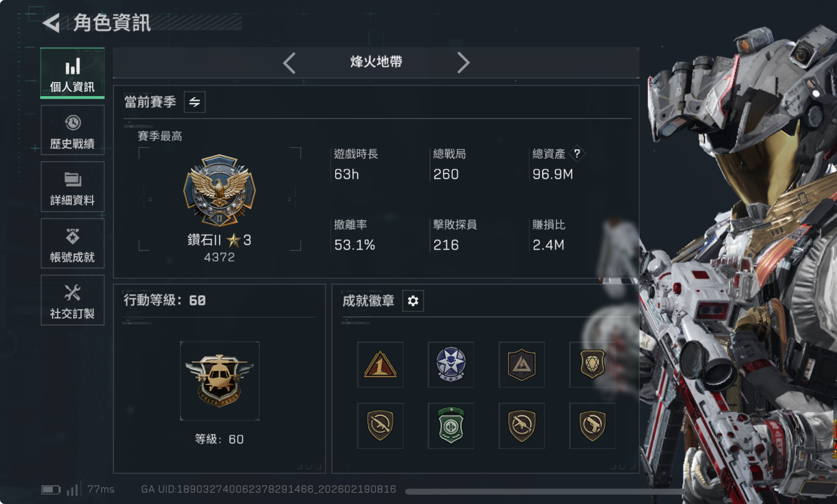Click the question mark next to 總資產
Image resolution: width=837 pixels, height=504 pixels.
(x=577, y=153)
